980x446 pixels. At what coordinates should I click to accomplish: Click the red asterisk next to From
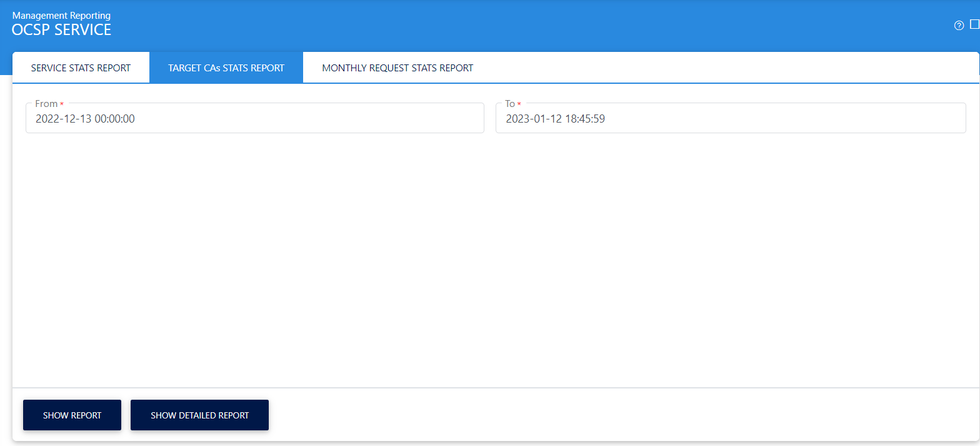pyautogui.click(x=61, y=104)
